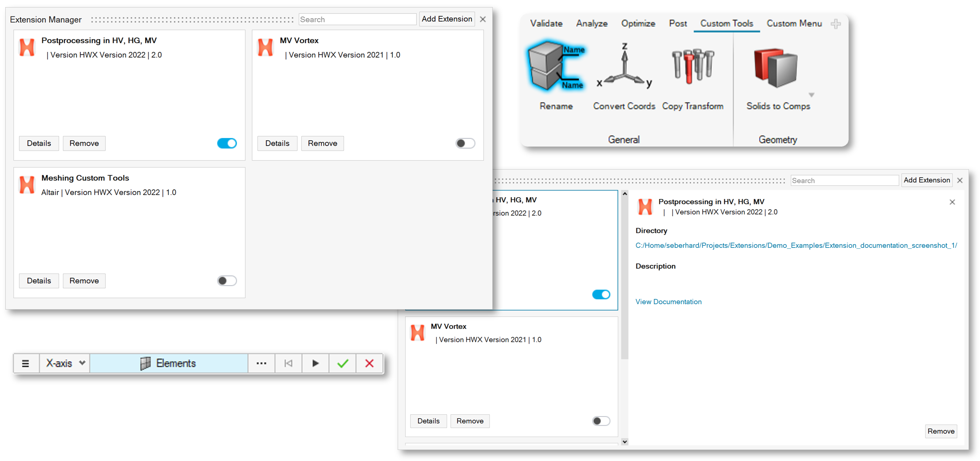
Task: Enable MV Vortex in left manager
Action: coord(465,143)
